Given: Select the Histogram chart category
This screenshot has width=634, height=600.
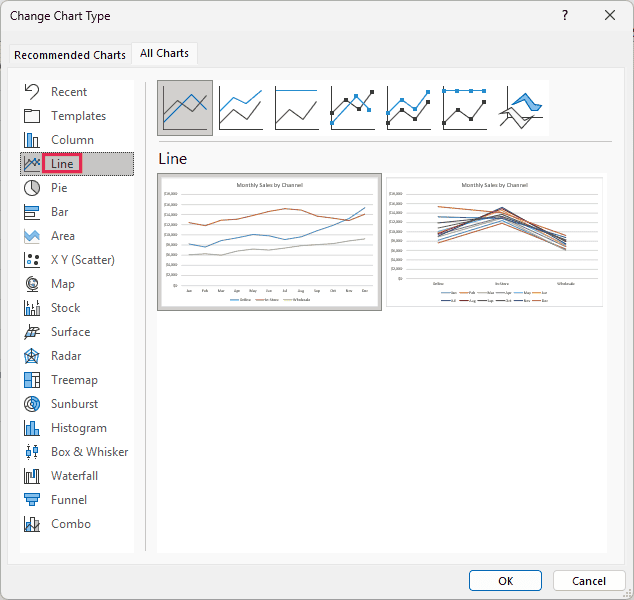Looking at the screenshot, I should (x=77, y=428).
